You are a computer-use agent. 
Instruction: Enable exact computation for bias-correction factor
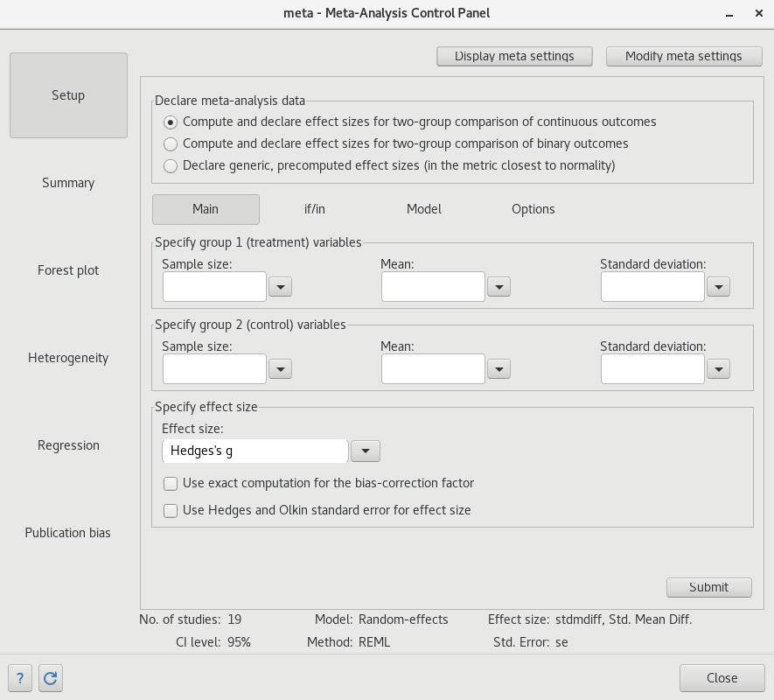171,483
